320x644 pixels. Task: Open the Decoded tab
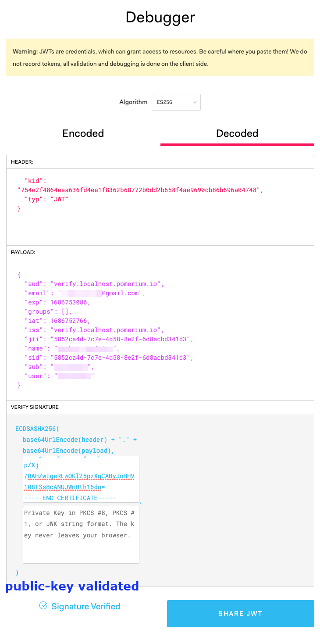(x=237, y=133)
